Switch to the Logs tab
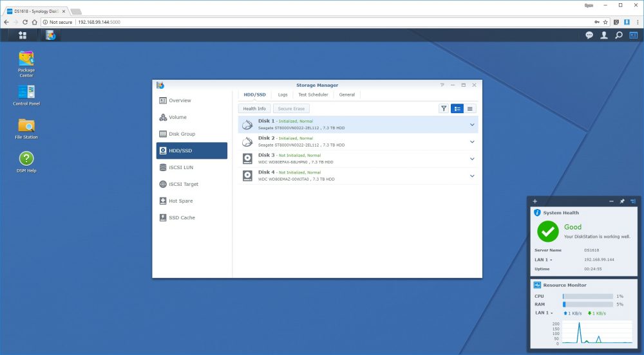644x355 pixels. pyautogui.click(x=283, y=95)
